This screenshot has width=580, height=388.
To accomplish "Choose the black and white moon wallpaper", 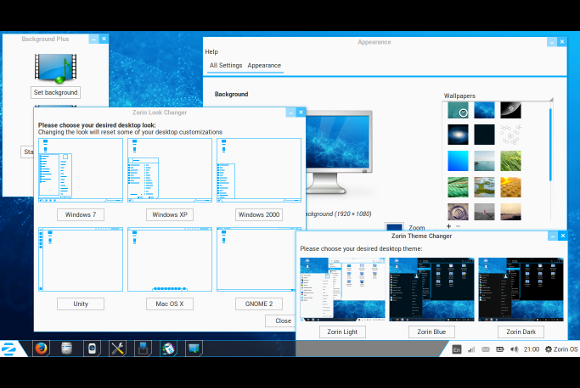I will (x=510, y=110).
